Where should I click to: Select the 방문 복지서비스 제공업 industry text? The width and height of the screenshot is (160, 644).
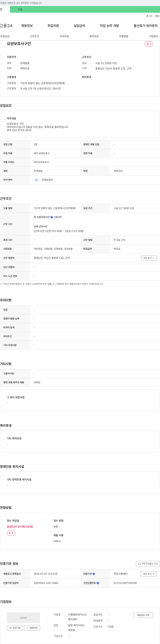point(77,627)
